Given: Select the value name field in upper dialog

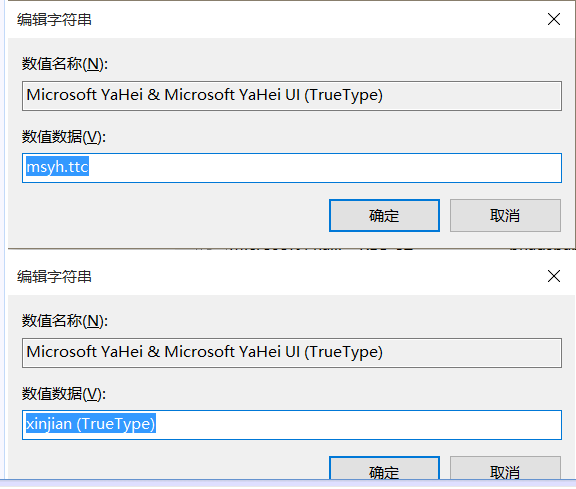Looking at the screenshot, I should (292, 96).
